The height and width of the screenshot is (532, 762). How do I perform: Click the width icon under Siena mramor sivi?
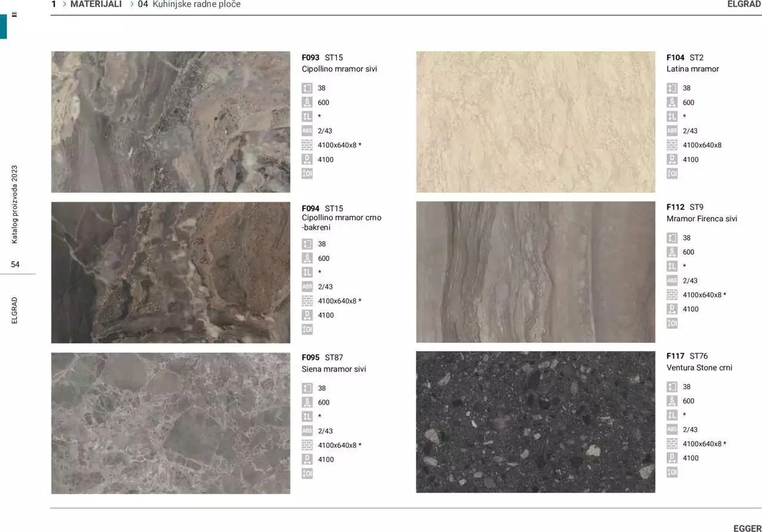(x=307, y=402)
